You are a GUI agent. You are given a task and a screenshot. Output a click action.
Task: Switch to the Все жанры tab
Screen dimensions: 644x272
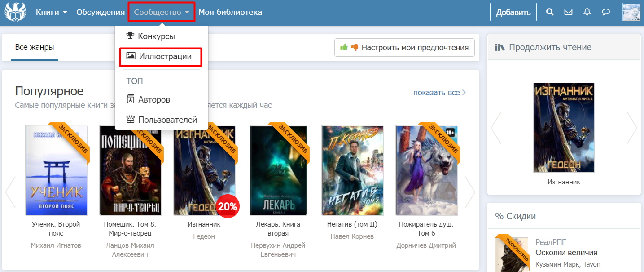pos(35,47)
